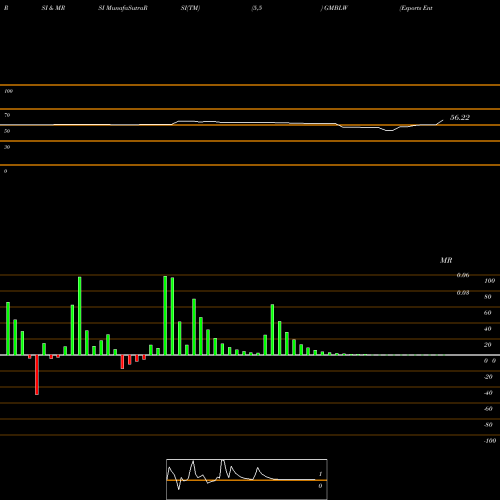Viewport: 500px width, 500px height.
Task: Click the 80 label on MR right axis
Action: coord(488,297)
